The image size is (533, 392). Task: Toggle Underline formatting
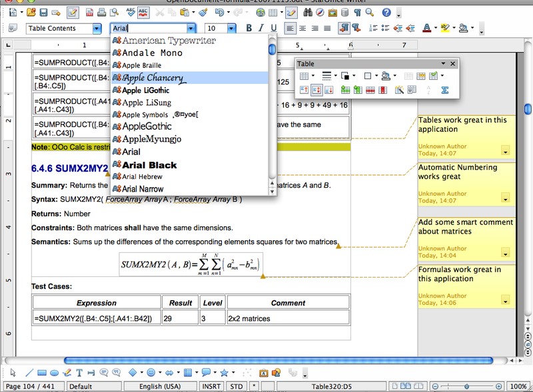point(274,28)
